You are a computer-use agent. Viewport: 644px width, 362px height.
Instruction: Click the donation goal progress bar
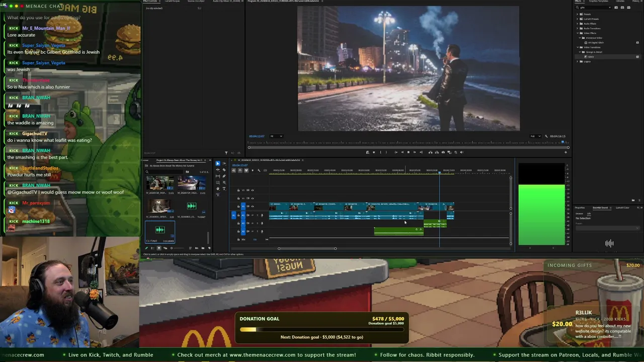[x=321, y=330]
